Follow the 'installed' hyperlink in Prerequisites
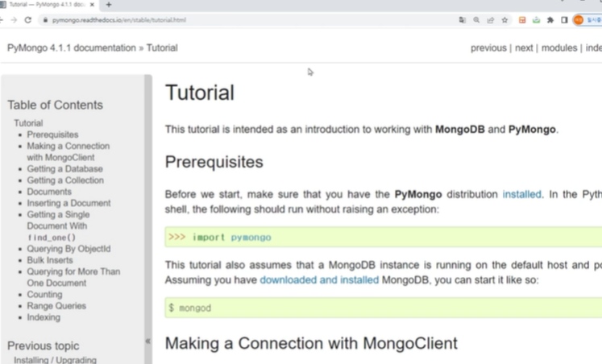 pyautogui.click(x=521, y=194)
